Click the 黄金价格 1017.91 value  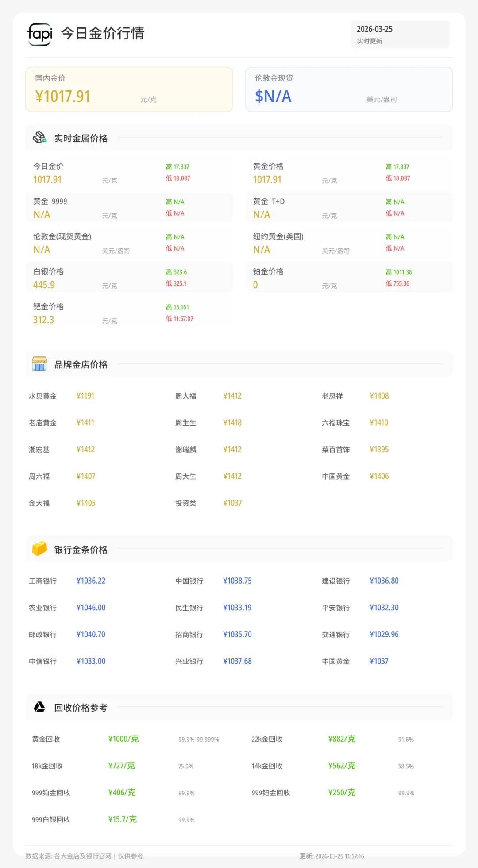click(267, 180)
